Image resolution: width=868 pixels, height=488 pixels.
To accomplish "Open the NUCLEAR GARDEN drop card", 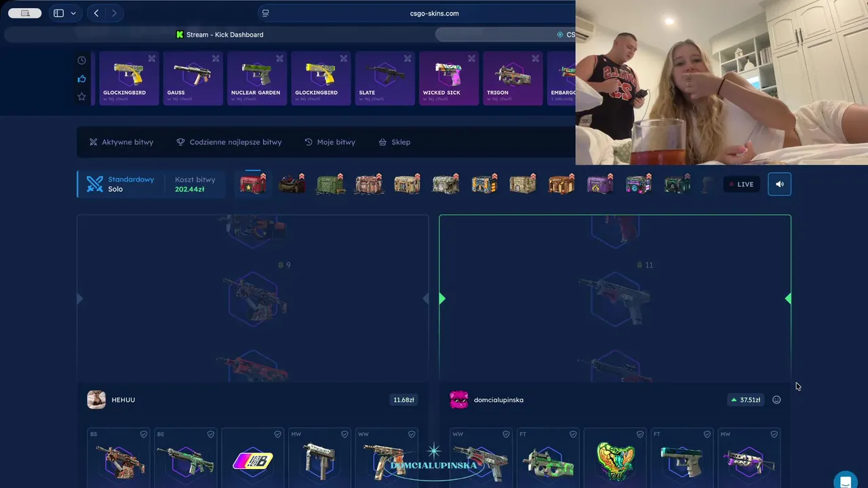I will [256, 79].
